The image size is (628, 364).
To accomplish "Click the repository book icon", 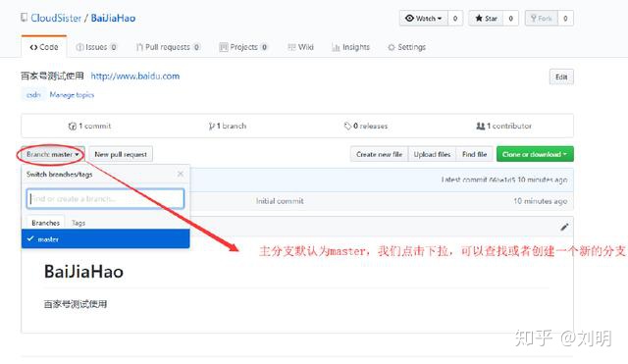I will (x=24, y=18).
